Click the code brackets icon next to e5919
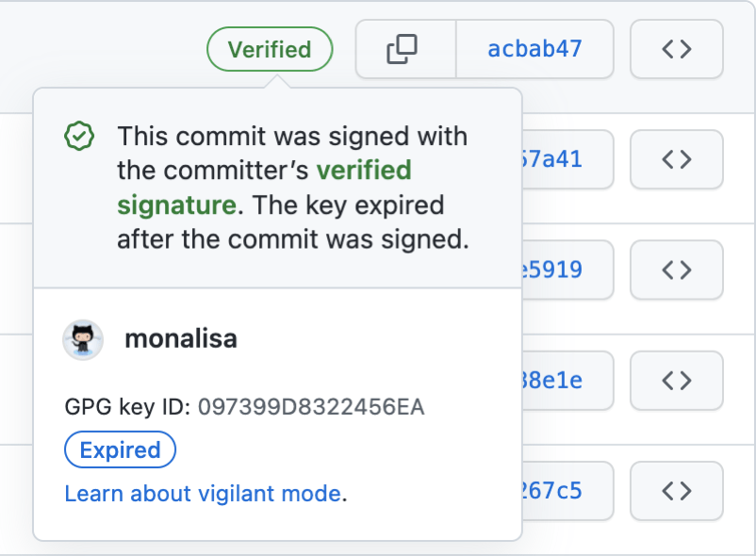 (x=676, y=270)
